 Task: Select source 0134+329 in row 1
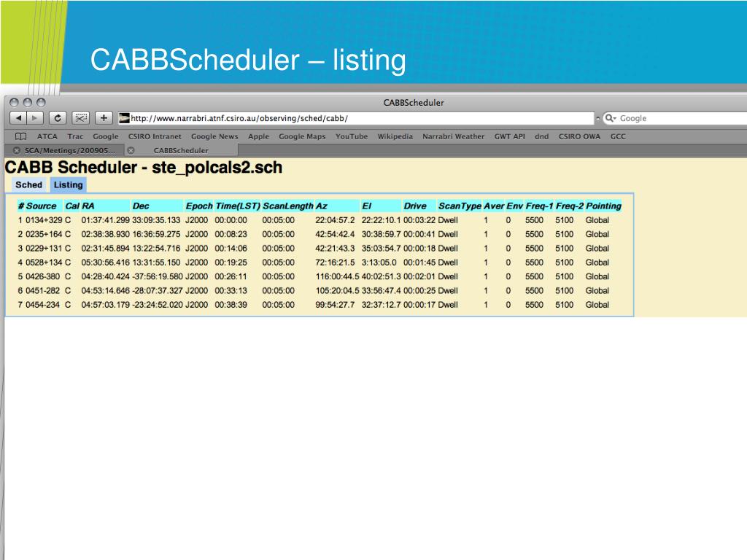tap(43, 220)
